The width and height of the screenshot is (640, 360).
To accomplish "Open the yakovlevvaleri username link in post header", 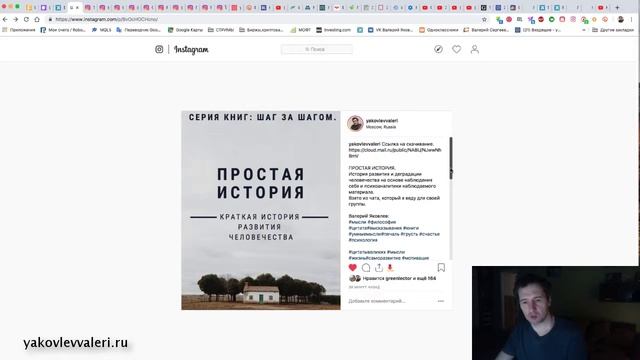I will 382,121.
